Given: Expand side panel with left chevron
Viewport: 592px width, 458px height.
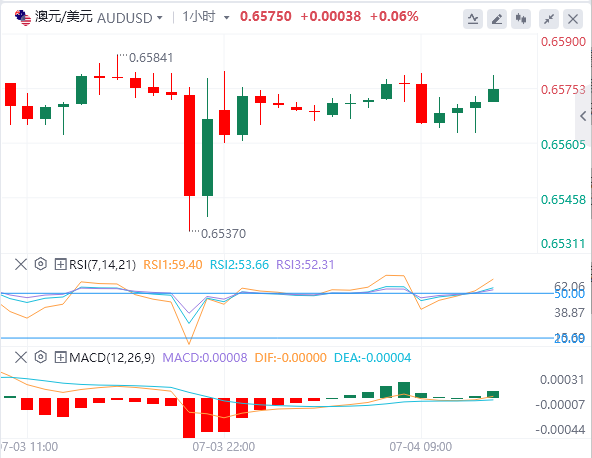Looking at the screenshot, I should pyautogui.click(x=583, y=116).
